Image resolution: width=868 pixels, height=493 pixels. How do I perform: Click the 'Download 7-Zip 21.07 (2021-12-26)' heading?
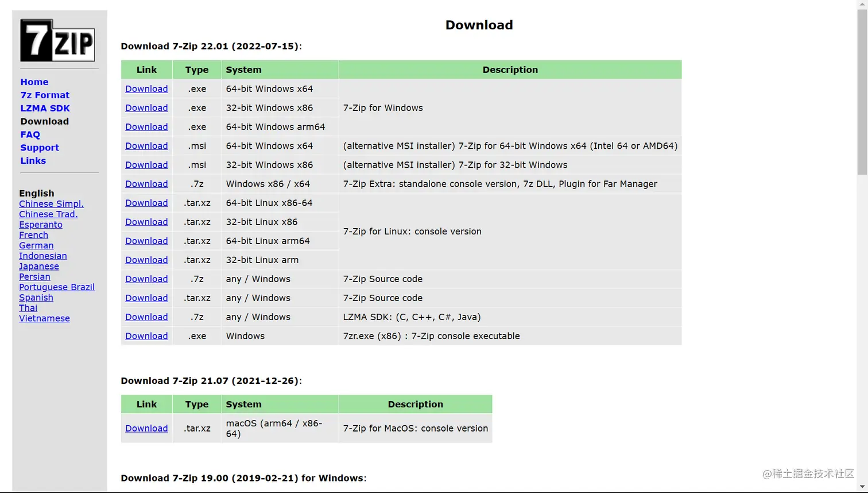(211, 381)
